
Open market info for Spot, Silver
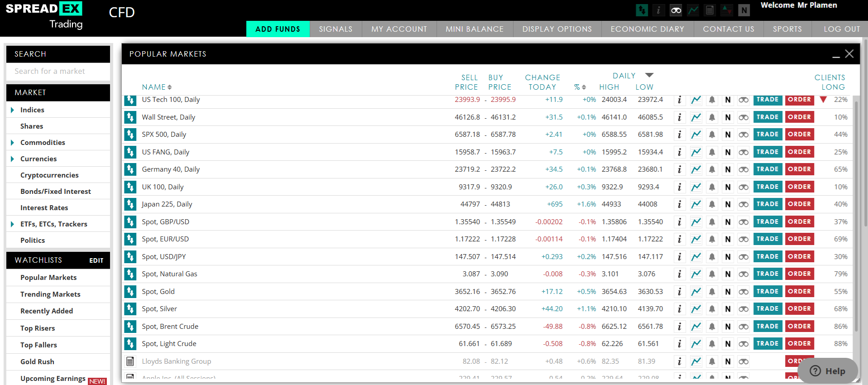[x=679, y=309]
